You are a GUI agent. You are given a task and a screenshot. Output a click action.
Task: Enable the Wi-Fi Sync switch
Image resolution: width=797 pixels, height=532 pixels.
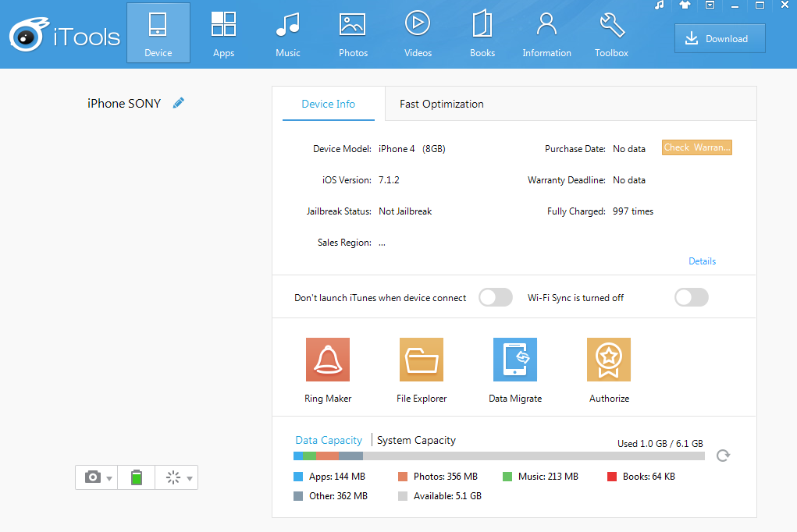click(692, 297)
